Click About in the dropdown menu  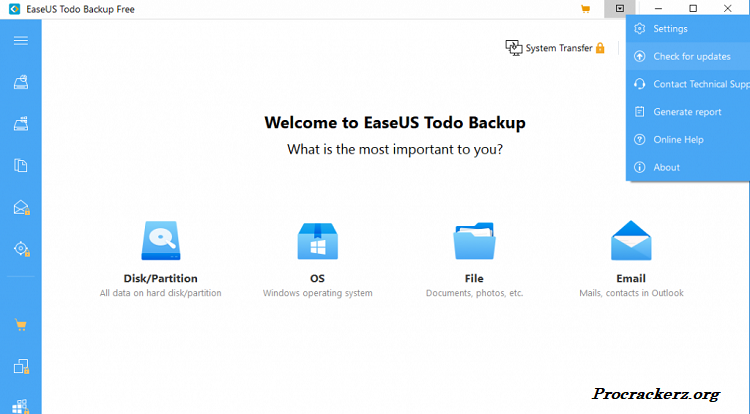tap(666, 167)
